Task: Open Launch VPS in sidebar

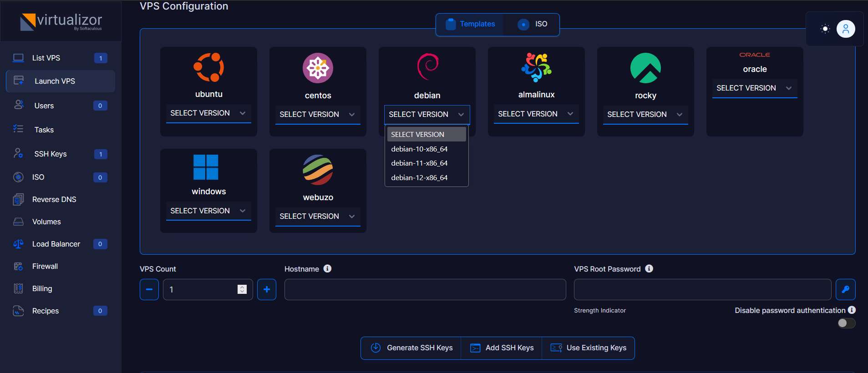Action: (61, 81)
